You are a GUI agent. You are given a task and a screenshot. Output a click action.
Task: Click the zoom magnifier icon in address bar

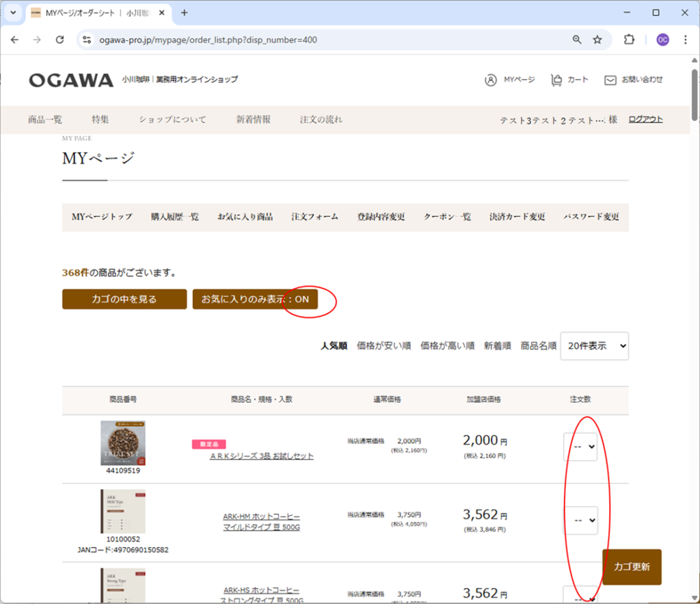[x=577, y=40]
